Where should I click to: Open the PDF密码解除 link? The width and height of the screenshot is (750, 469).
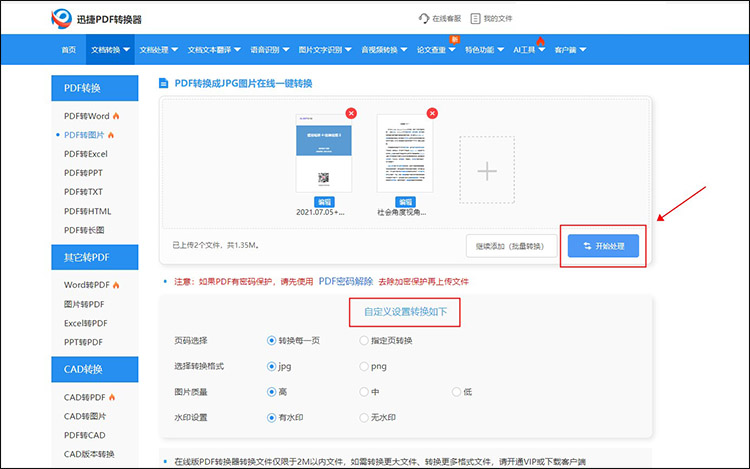(x=346, y=282)
